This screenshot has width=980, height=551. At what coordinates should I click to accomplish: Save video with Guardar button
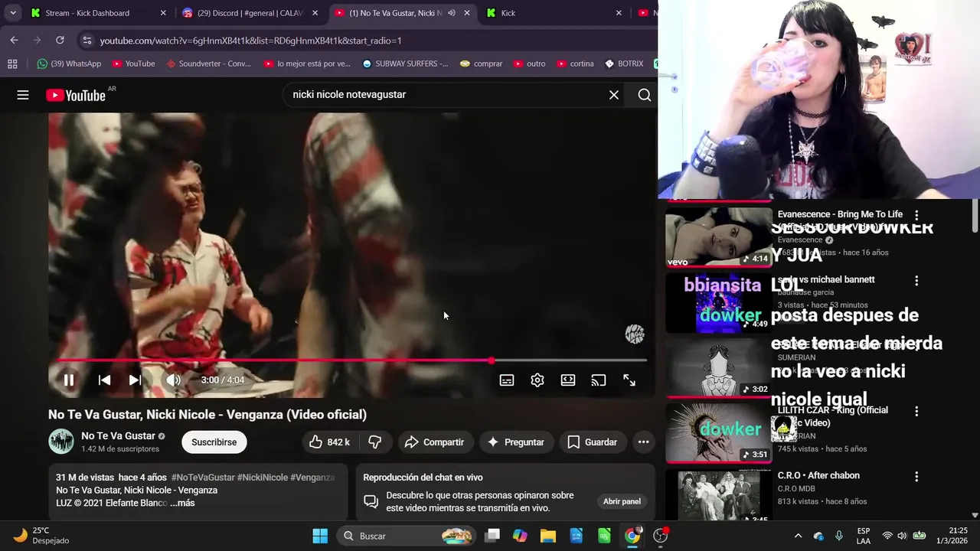[593, 442]
